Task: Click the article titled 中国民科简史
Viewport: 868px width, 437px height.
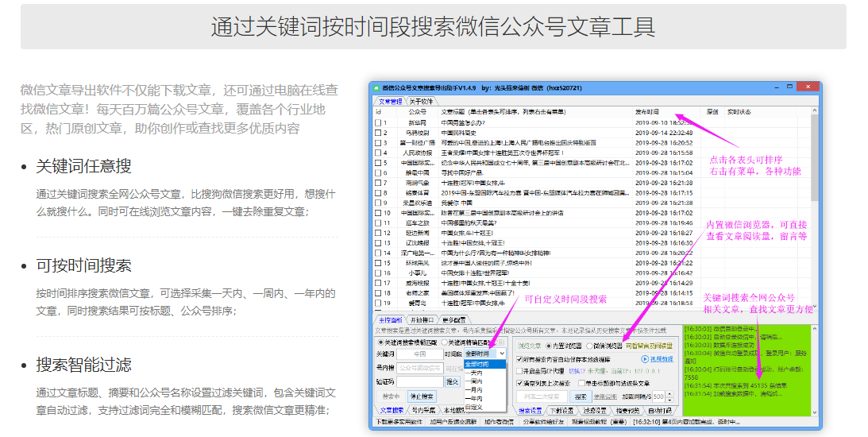Action: pyautogui.click(x=458, y=133)
